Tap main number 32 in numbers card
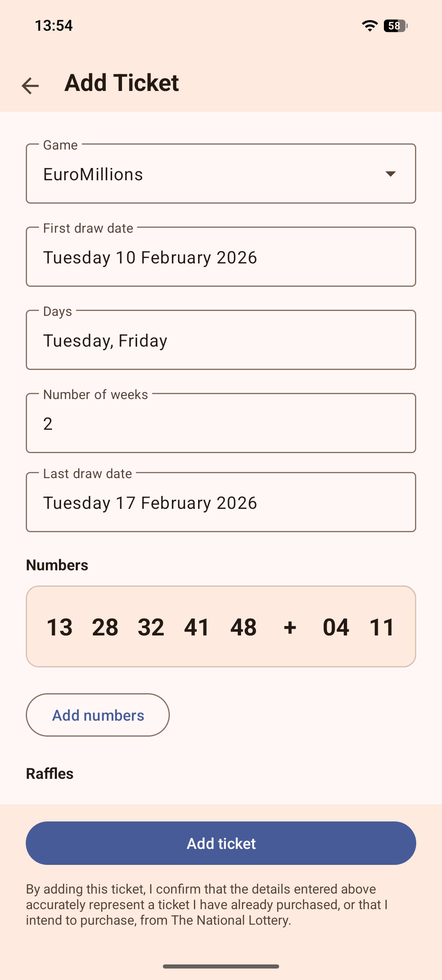442x980 pixels. coord(151,627)
